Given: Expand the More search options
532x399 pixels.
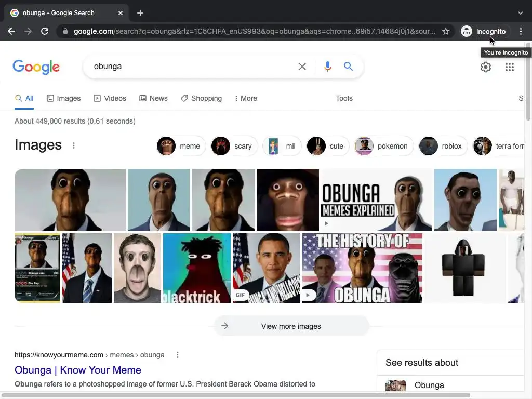Looking at the screenshot, I should (x=246, y=98).
